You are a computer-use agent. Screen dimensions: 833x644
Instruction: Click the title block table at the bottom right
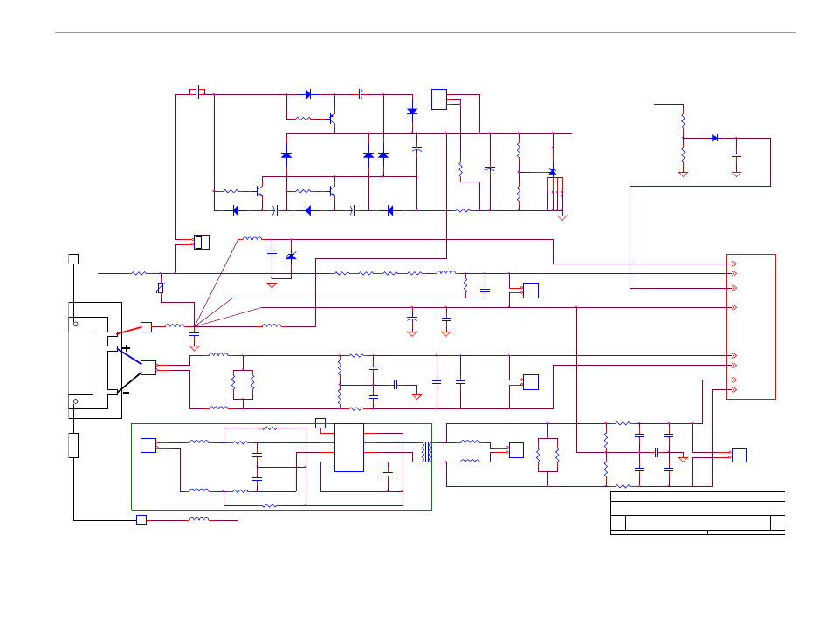coord(698,513)
